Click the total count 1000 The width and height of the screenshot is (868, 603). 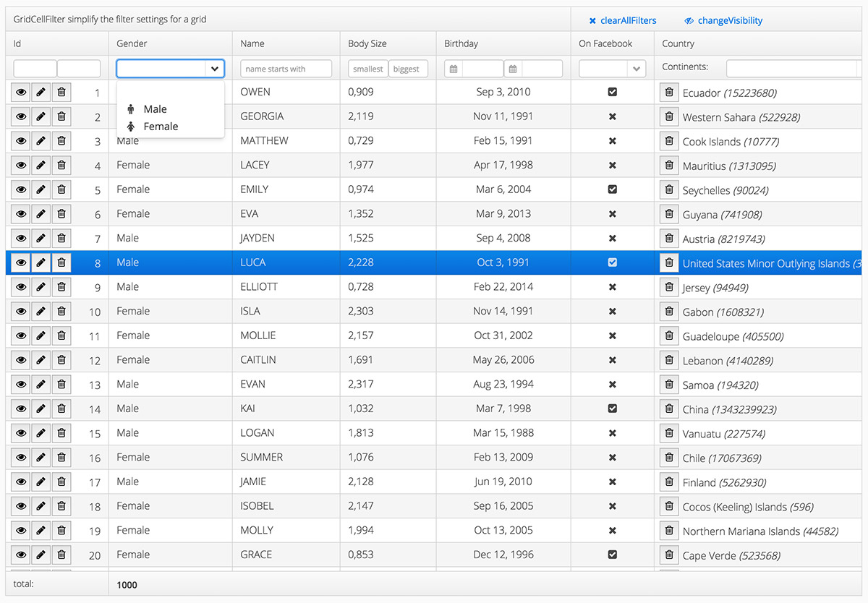[127, 585]
